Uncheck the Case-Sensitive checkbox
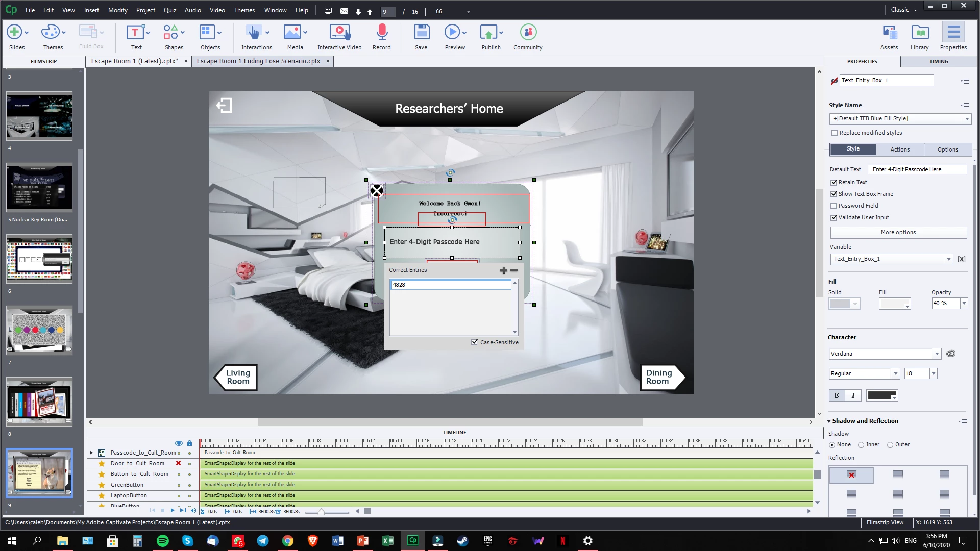 tap(475, 342)
